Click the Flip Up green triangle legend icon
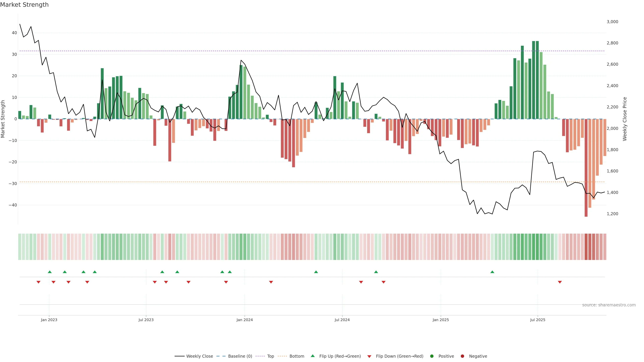Image resolution: width=644 pixels, height=362 pixels. [x=312, y=356]
